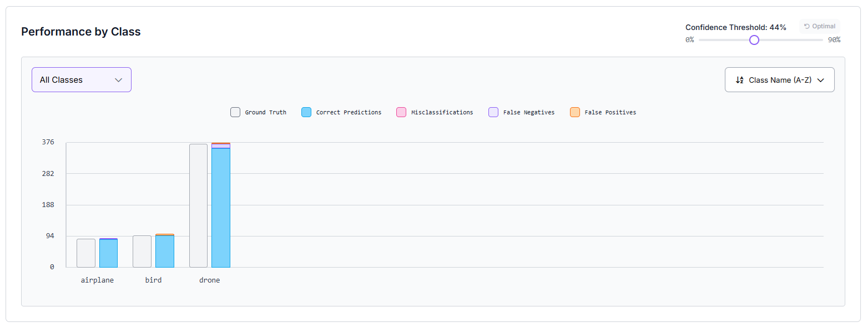
Task: Click the drone class axis label
Action: [x=209, y=280]
